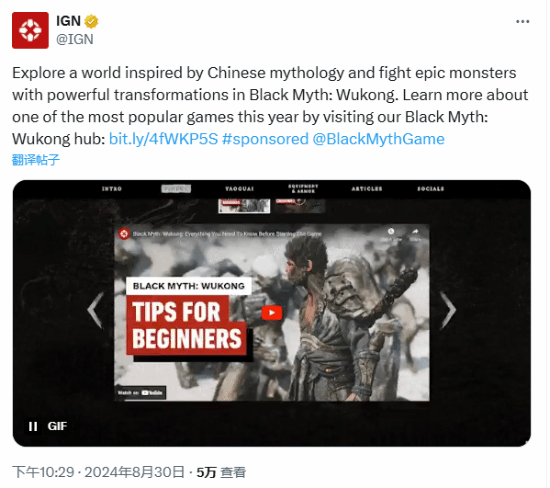Open the three-dot more options menu
This screenshot has width=550, height=488.
click(523, 22)
